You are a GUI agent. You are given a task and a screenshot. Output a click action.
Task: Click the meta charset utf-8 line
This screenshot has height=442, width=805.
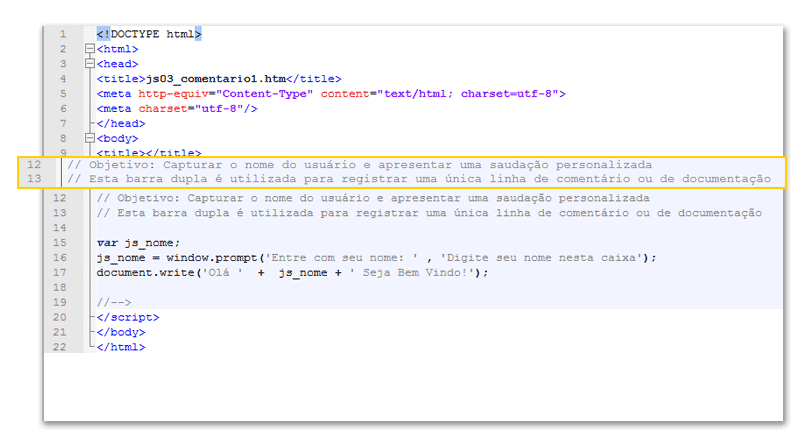(177, 109)
